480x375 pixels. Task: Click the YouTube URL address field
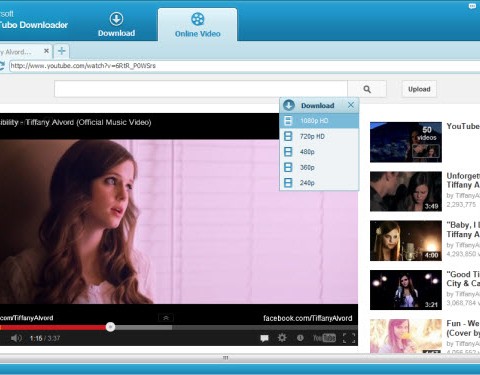pyautogui.click(x=244, y=66)
